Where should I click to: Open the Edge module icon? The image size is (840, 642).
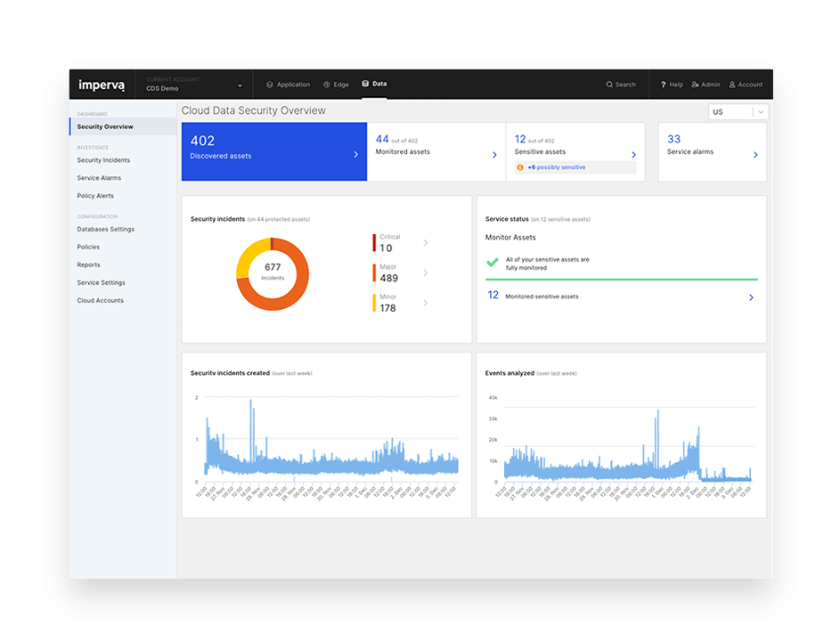[336, 84]
